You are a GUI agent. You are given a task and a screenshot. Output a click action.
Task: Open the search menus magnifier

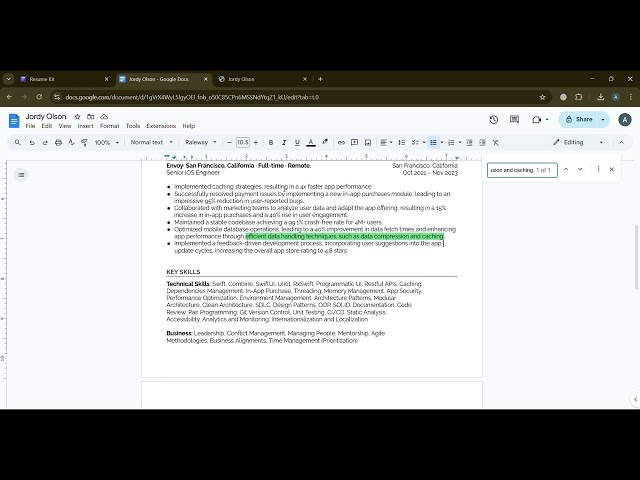(18, 142)
